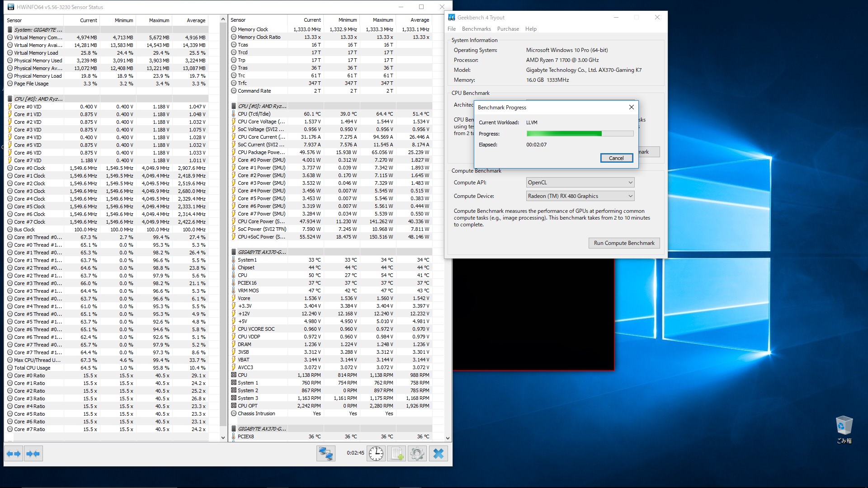Click Run Compute Benchmark button
The width and height of the screenshot is (868, 488).
tap(624, 243)
